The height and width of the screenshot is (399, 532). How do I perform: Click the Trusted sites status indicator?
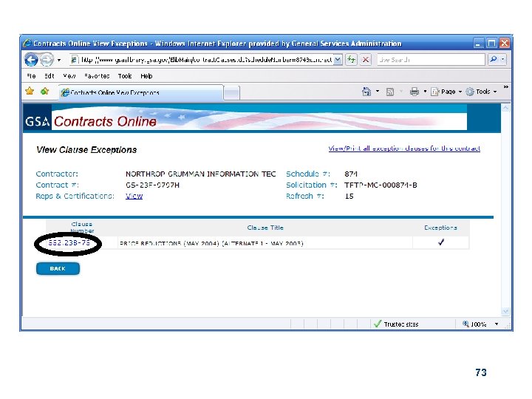point(396,324)
